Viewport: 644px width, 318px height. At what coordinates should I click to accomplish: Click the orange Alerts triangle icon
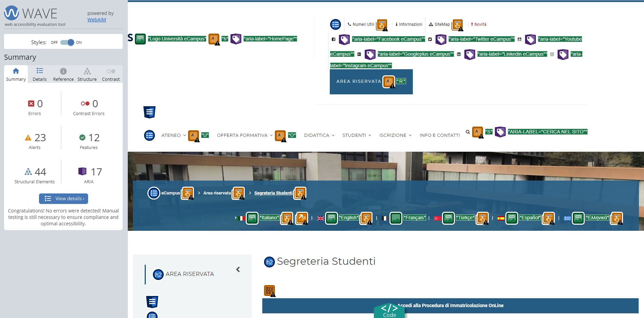click(x=28, y=137)
